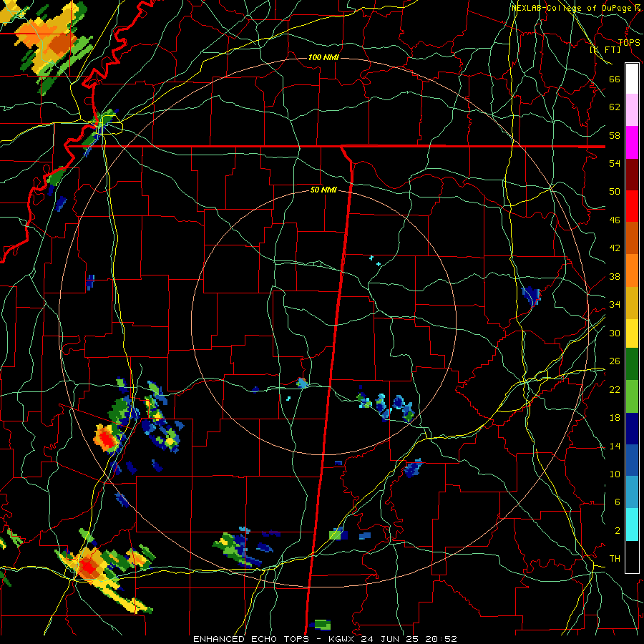Viewport: 644px width, 644px height.
Task: Click the '14' scale value
Action: tap(615, 446)
